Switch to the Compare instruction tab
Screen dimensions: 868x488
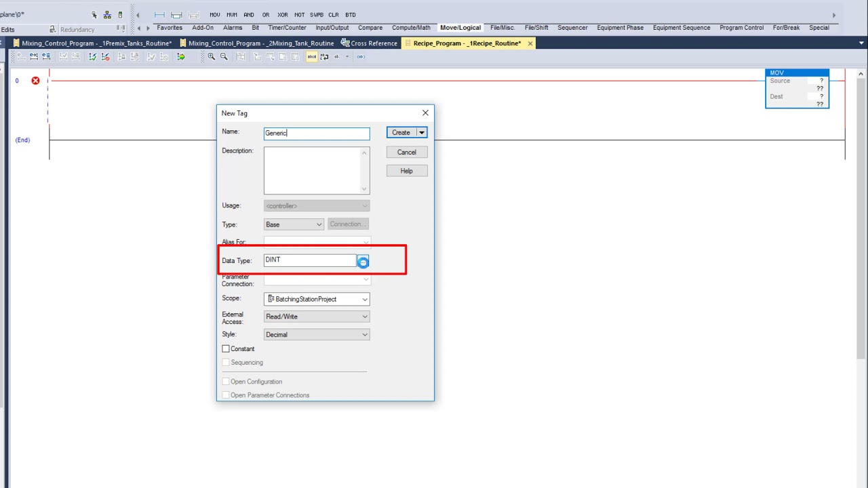(370, 28)
